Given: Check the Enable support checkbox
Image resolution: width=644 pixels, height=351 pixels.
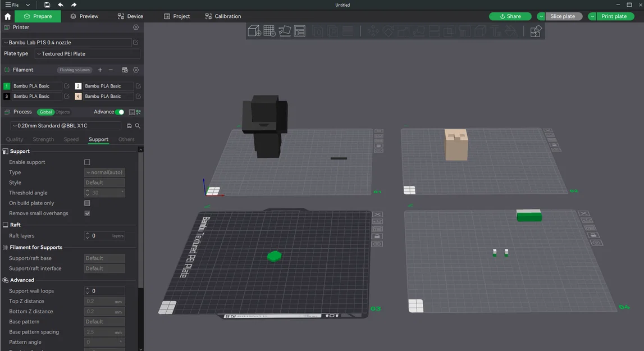Looking at the screenshot, I should 87,162.
